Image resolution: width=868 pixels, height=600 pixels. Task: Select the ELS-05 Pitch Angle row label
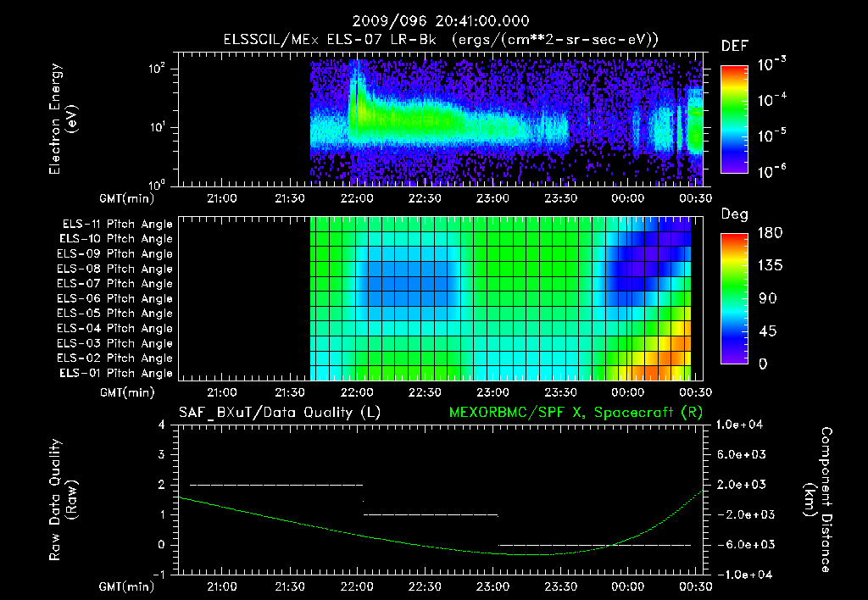[115, 314]
